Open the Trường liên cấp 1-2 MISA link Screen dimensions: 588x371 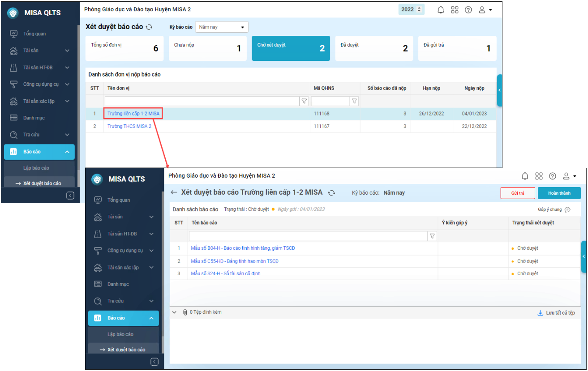click(x=133, y=114)
